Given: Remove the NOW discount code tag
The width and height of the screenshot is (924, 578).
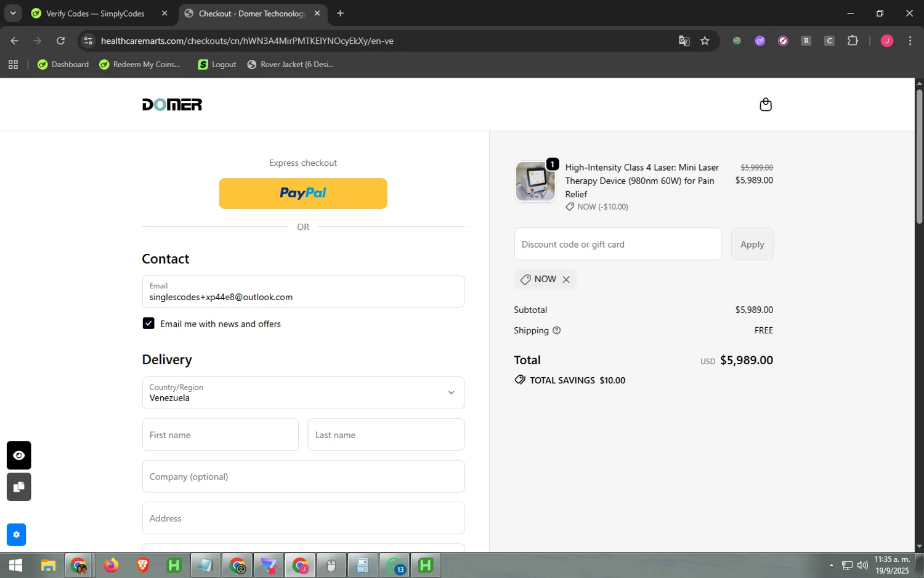Looking at the screenshot, I should (566, 280).
